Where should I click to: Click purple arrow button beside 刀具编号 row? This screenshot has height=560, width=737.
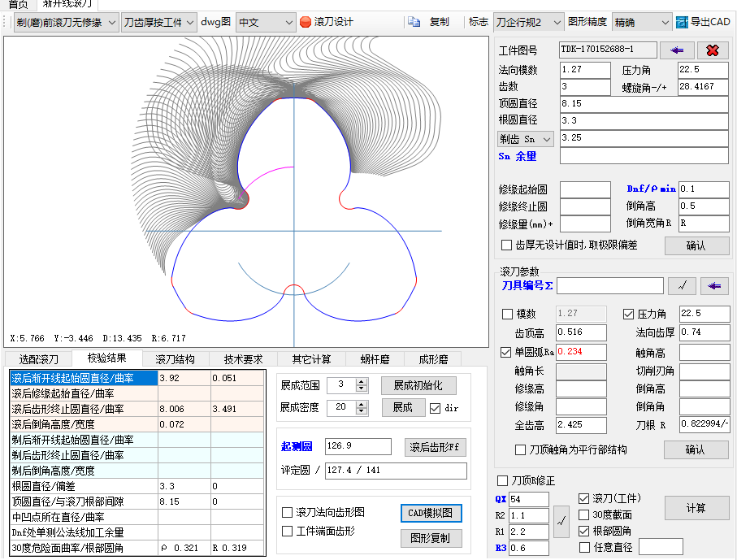[714, 286]
